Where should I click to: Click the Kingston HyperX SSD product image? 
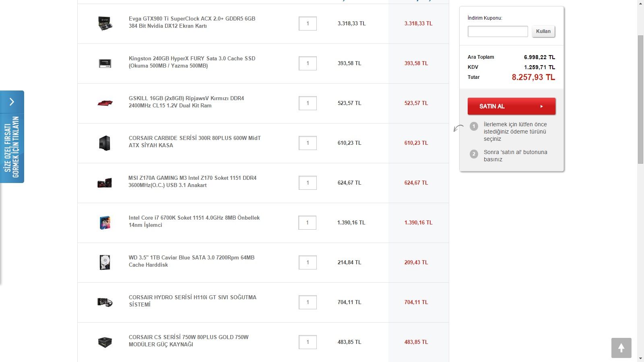click(105, 63)
